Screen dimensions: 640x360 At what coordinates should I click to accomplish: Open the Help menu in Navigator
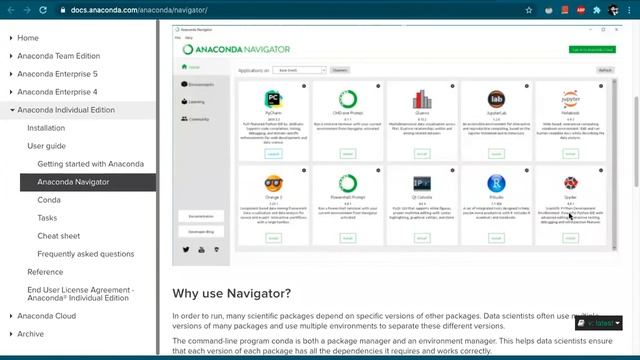189,38
